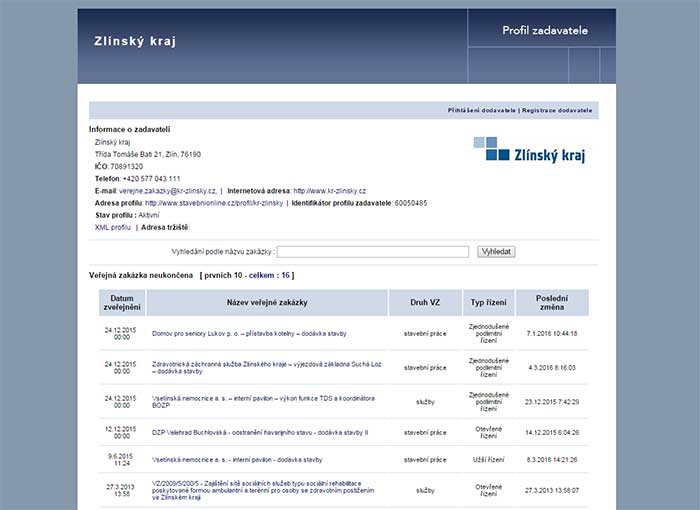Click the Typ řízení column header
The width and height of the screenshot is (700, 510).
point(488,303)
